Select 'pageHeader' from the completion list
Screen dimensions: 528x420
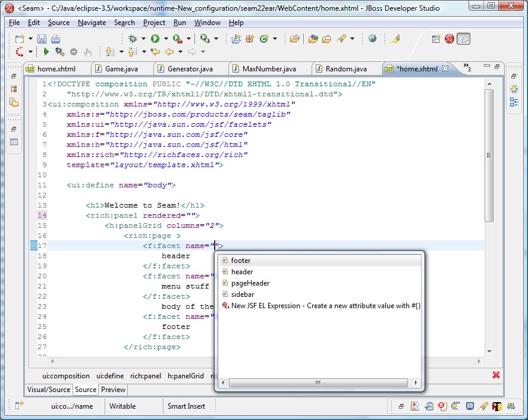[250, 283]
